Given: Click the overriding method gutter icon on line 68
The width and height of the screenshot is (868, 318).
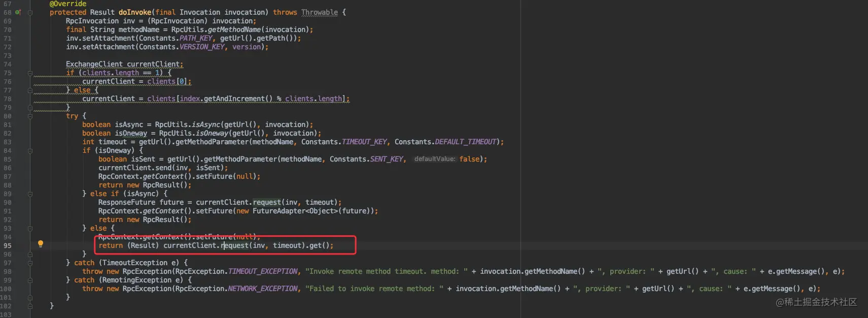Looking at the screenshot, I should click(x=18, y=12).
